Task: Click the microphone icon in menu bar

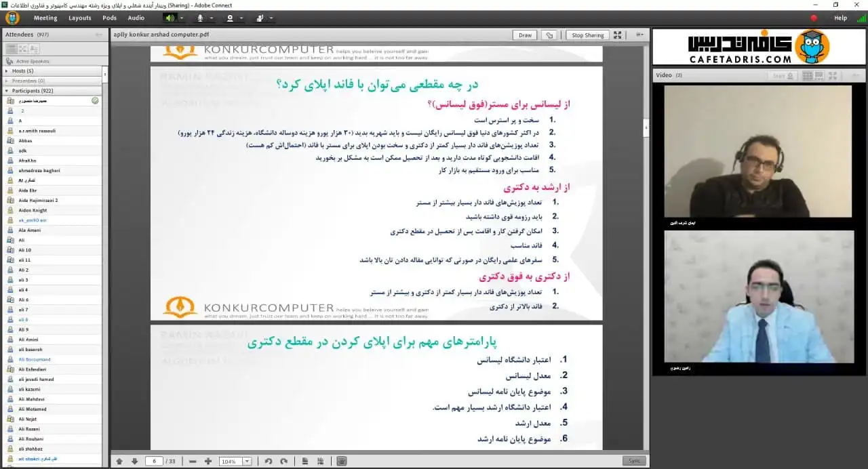Action: tap(200, 18)
